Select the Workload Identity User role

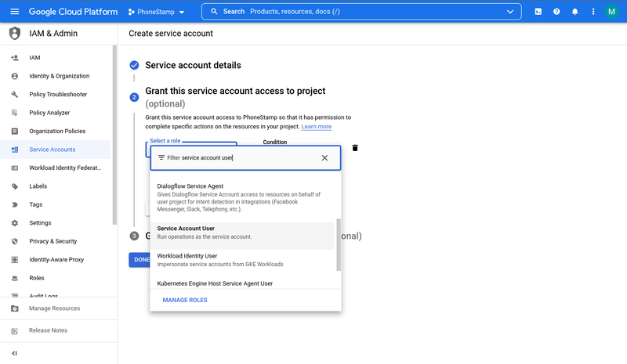[x=242, y=260]
